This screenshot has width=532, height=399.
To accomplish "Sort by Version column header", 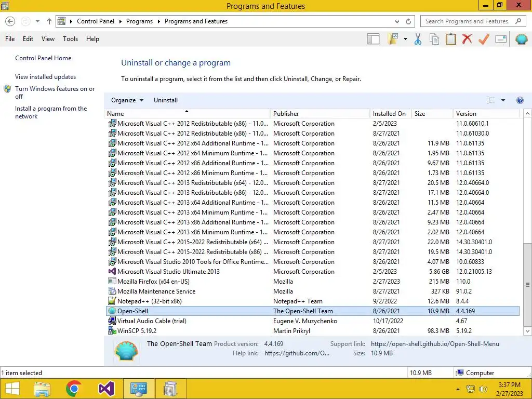I will pos(486,113).
